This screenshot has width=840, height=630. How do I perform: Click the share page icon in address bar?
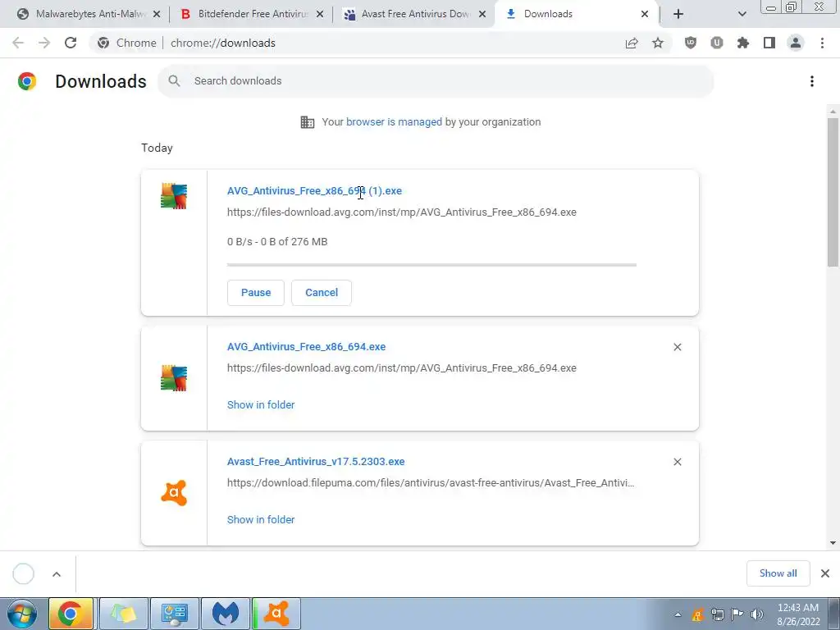point(632,43)
